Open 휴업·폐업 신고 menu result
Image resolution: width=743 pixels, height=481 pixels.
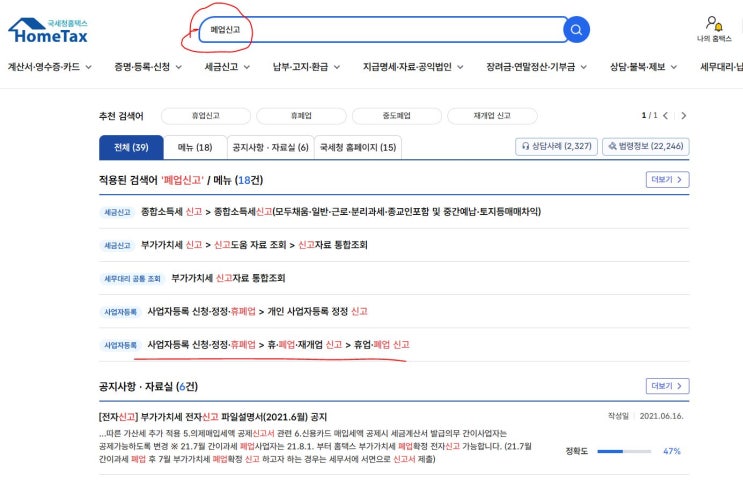[x=278, y=345]
